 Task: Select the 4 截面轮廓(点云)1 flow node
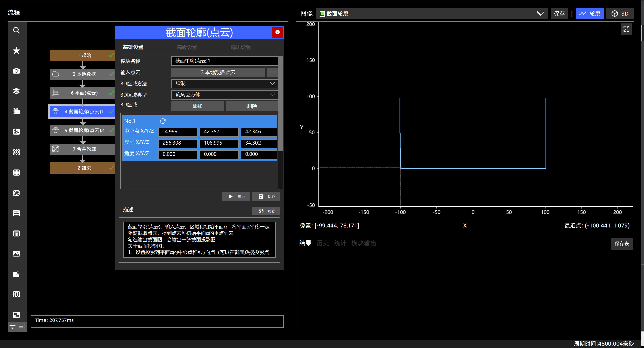point(82,112)
